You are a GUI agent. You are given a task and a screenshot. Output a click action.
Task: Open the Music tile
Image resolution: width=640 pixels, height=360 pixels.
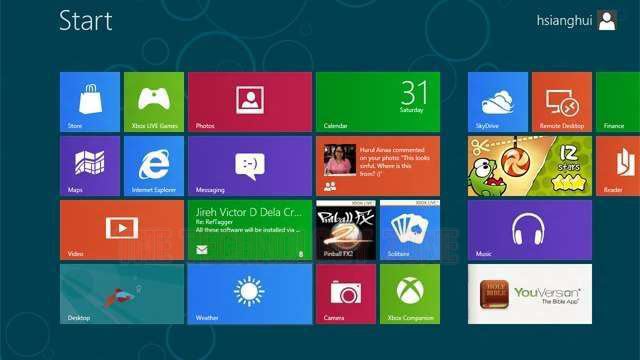pos(530,230)
